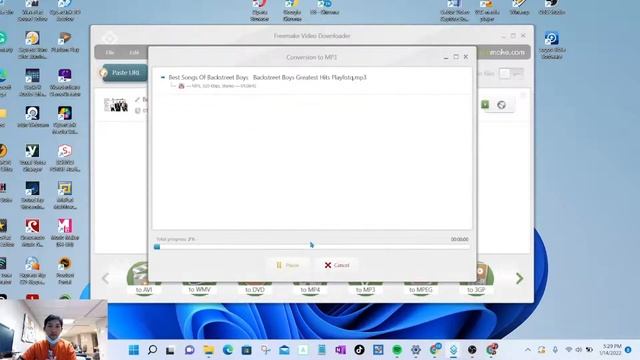Launch Microsoft Edge from the taskbar
This screenshot has width=640, height=360.
click(x=228, y=350)
